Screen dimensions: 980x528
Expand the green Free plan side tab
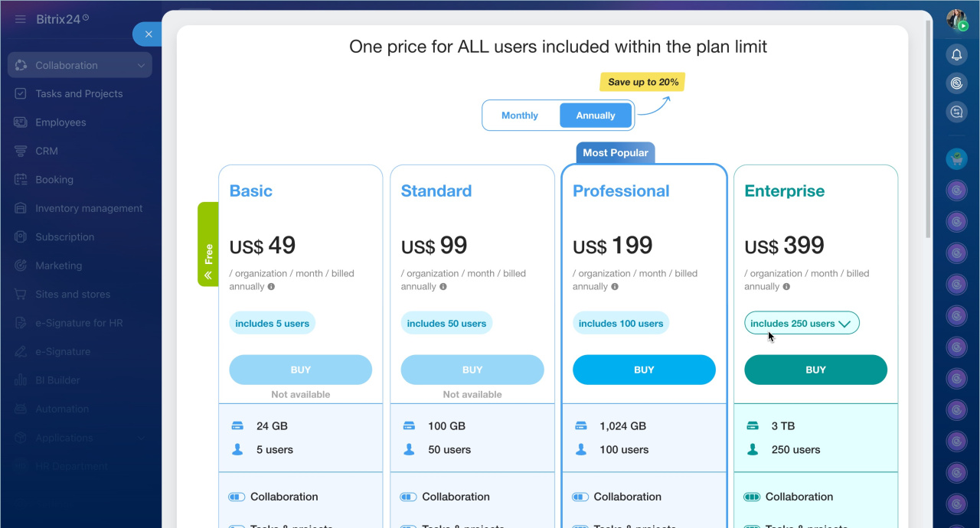[x=208, y=244]
